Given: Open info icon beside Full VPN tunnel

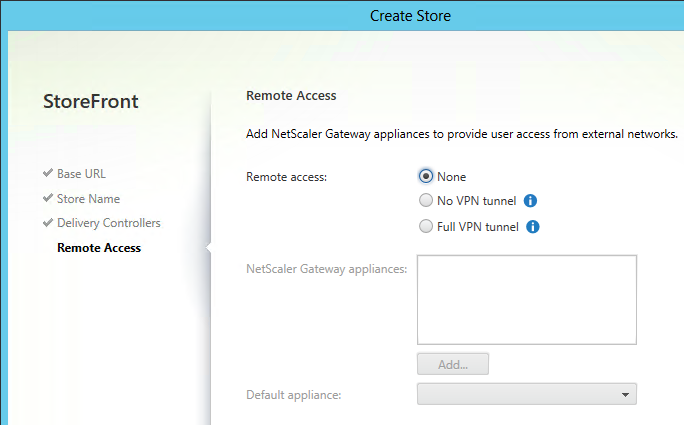Looking at the screenshot, I should (x=533, y=227).
